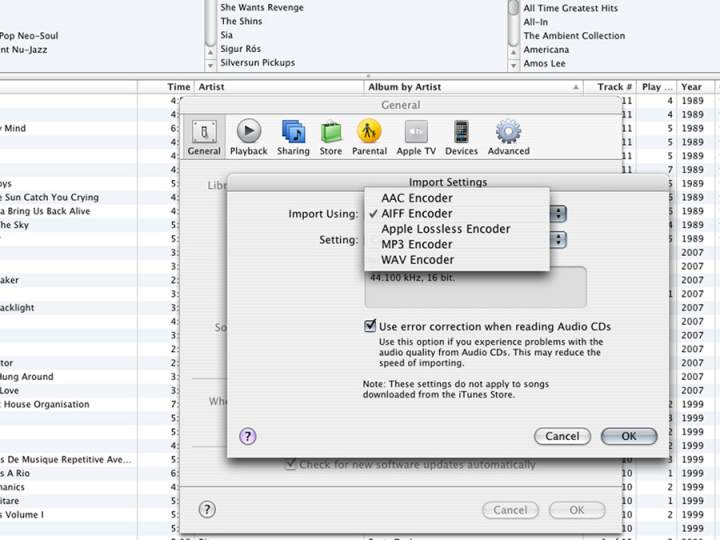Screen dimensions: 720x540
Task: Sort library by Artist column
Action: pyautogui.click(x=279, y=87)
